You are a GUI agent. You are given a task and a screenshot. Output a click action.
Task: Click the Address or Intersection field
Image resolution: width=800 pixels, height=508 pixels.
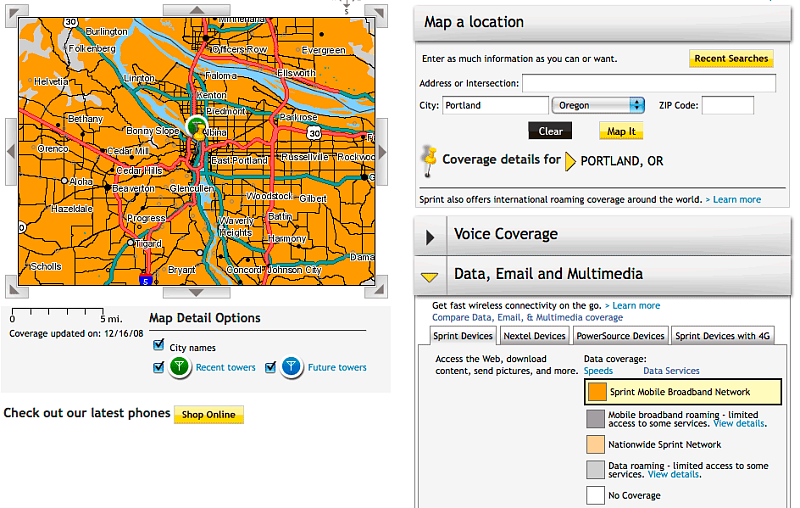click(x=649, y=83)
